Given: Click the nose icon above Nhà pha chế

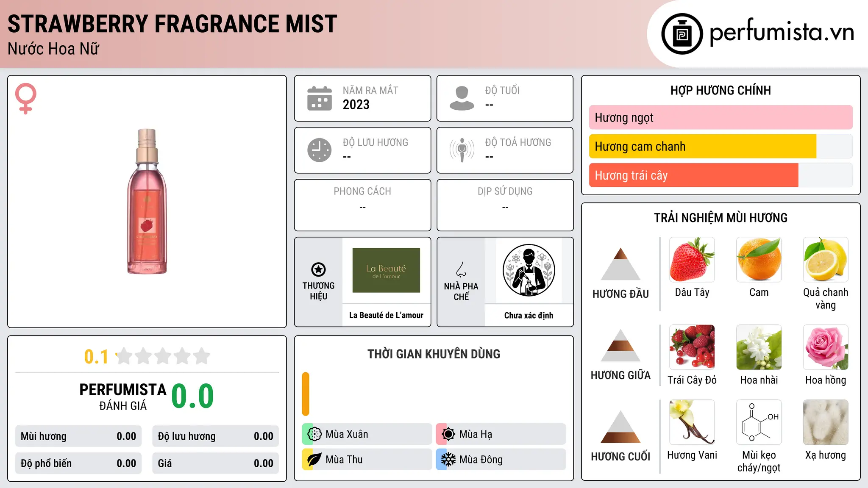Looking at the screenshot, I should [461, 269].
